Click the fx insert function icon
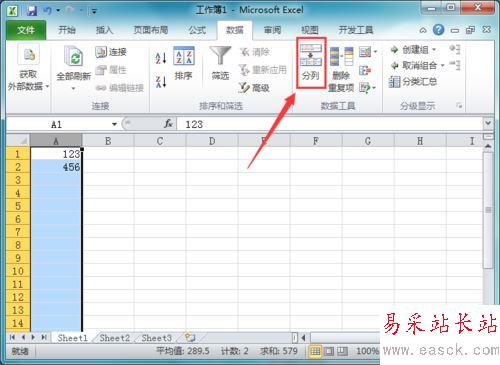Image resolution: width=500 pixels, height=365 pixels. 168,124
